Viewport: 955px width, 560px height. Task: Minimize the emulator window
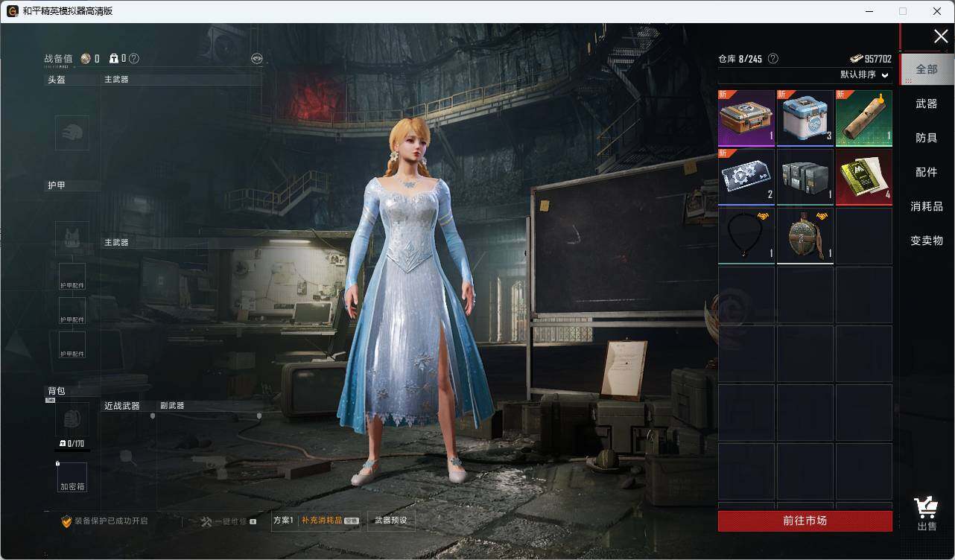[869, 11]
